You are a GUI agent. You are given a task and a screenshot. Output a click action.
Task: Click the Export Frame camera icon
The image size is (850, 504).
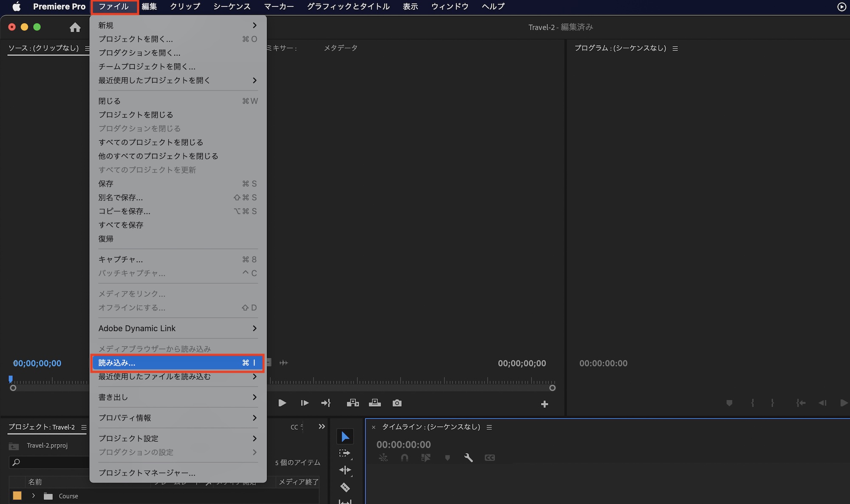click(397, 403)
